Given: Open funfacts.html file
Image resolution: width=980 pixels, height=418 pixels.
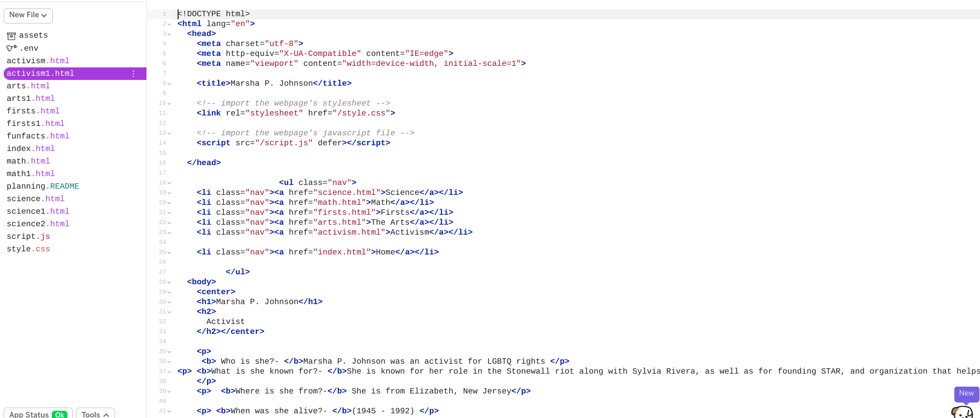Looking at the screenshot, I should click(x=38, y=136).
